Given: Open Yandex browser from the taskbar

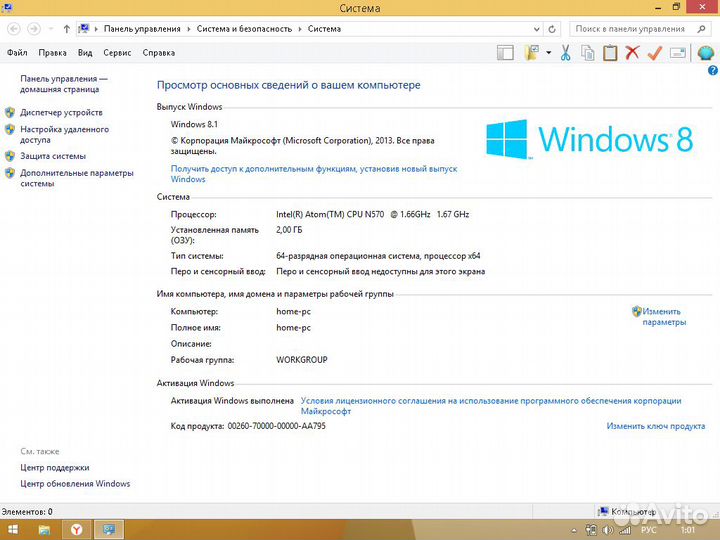Looking at the screenshot, I should click(76, 530).
